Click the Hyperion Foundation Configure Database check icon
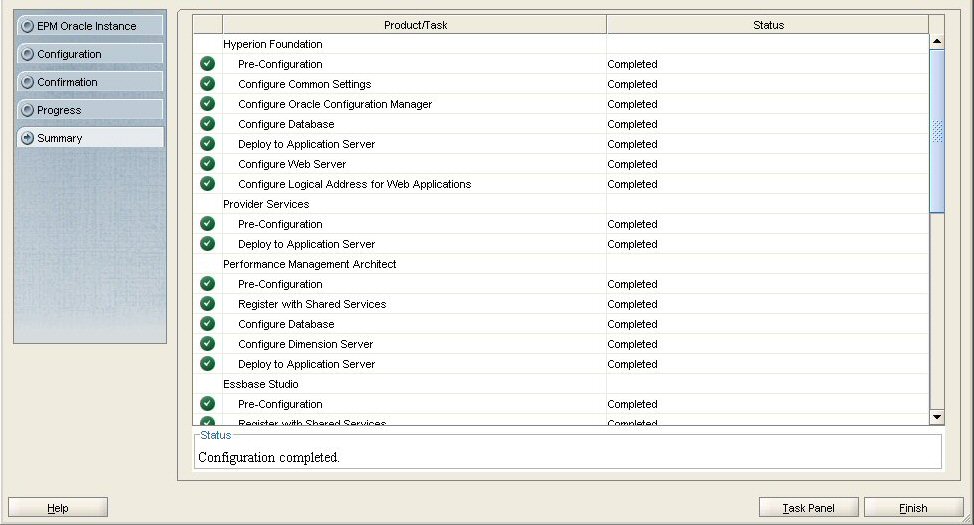This screenshot has height=525, width=974. click(207, 124)
